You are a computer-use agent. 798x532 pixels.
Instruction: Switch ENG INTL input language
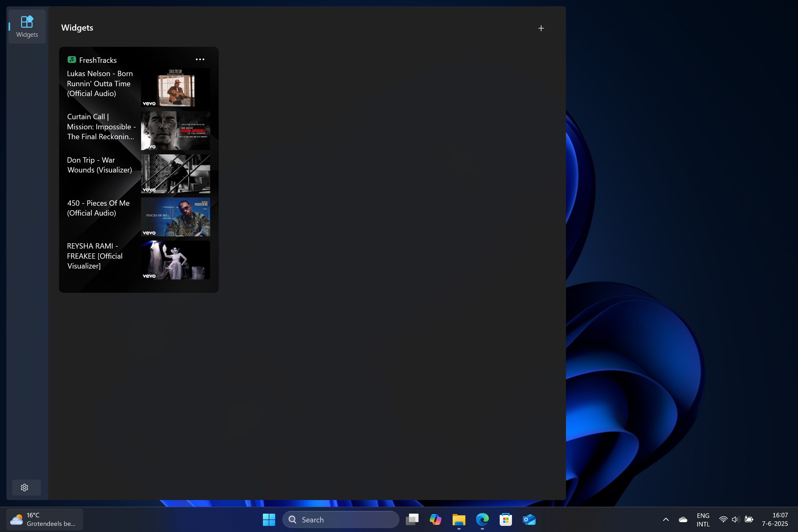pos(703,519)
